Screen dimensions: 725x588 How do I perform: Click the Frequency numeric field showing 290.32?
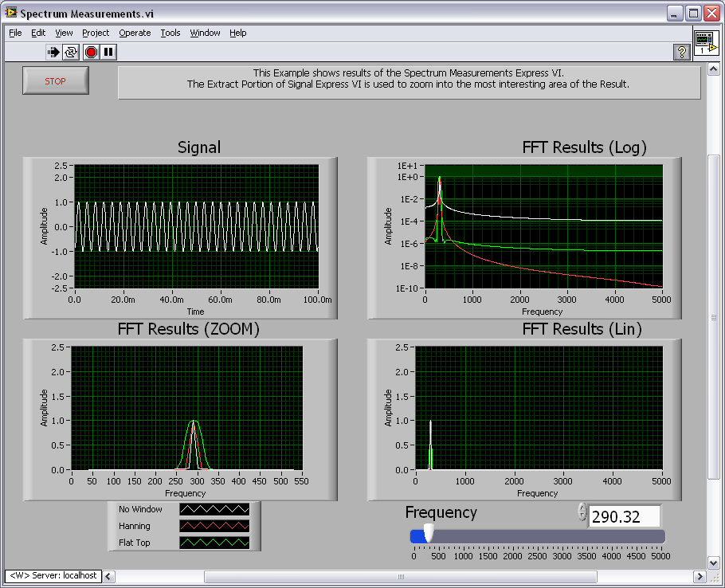(x=624, y=516)
